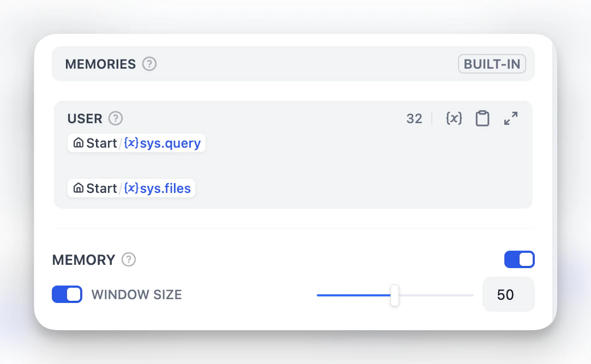Select the Start / sys.files variable tag
Image resolution: width=591 pixels, height=364 pixels.
pyautogui.click(x=131, y=188)
